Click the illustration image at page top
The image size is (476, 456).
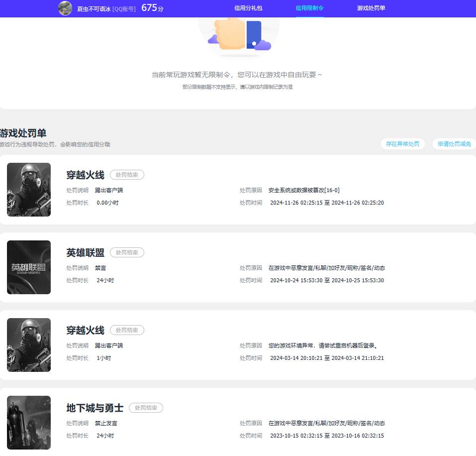(x=238, y=35)
